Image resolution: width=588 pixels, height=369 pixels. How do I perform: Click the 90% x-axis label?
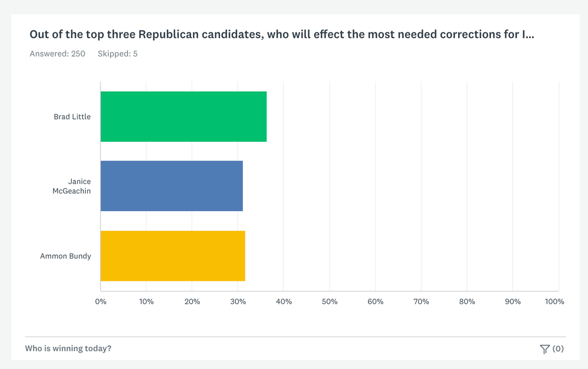coord(513,301)
